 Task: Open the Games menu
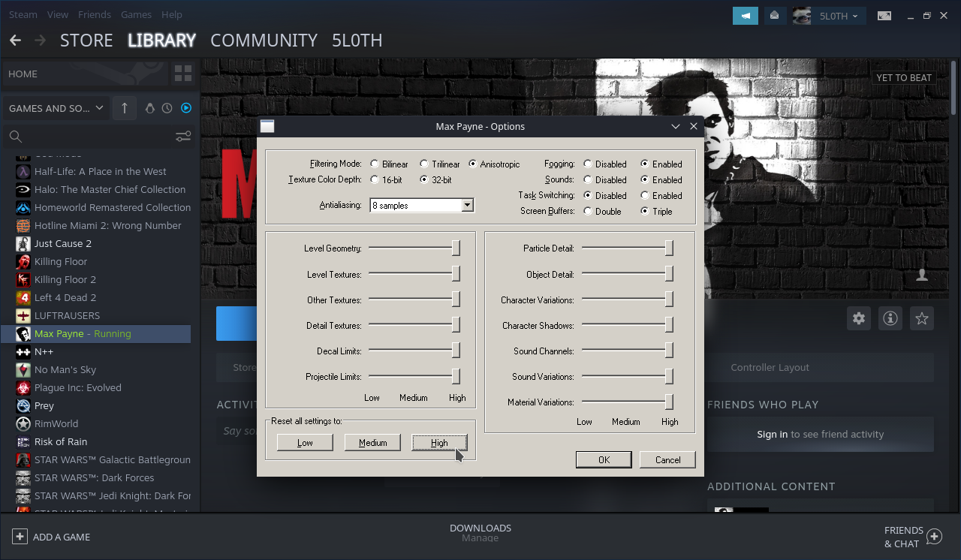coord(136,14)
